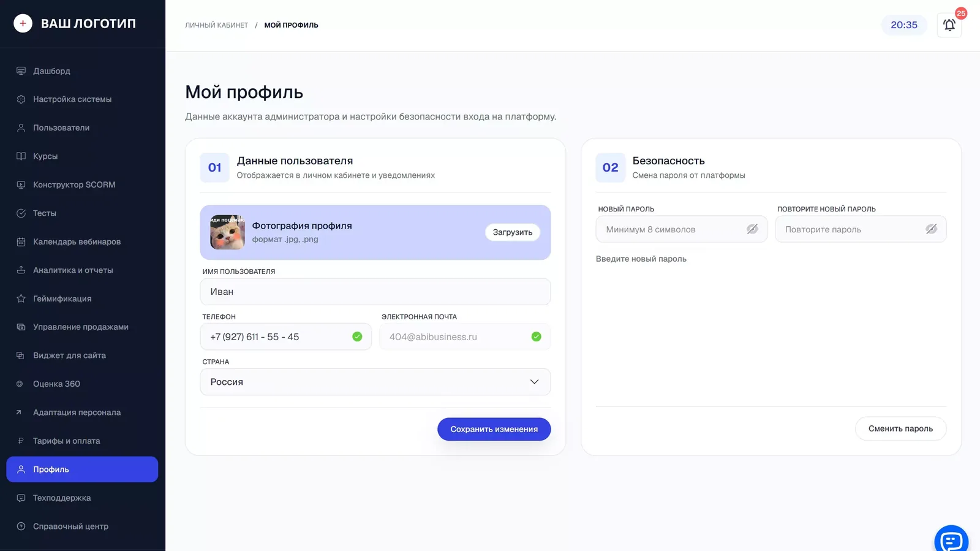Click the ВАШ ЛОГОТИП text

click(x=88, y=23)
